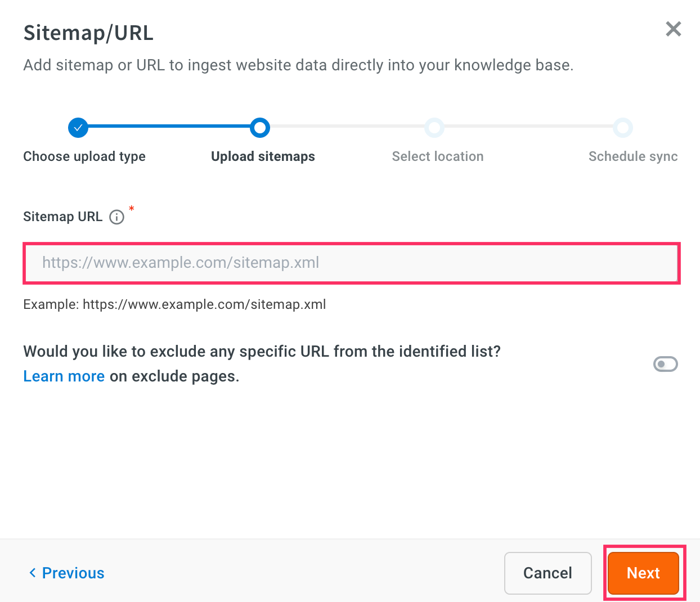Click the blue progress line between steps
Screen dimensions: 700x602
(169, 127)
